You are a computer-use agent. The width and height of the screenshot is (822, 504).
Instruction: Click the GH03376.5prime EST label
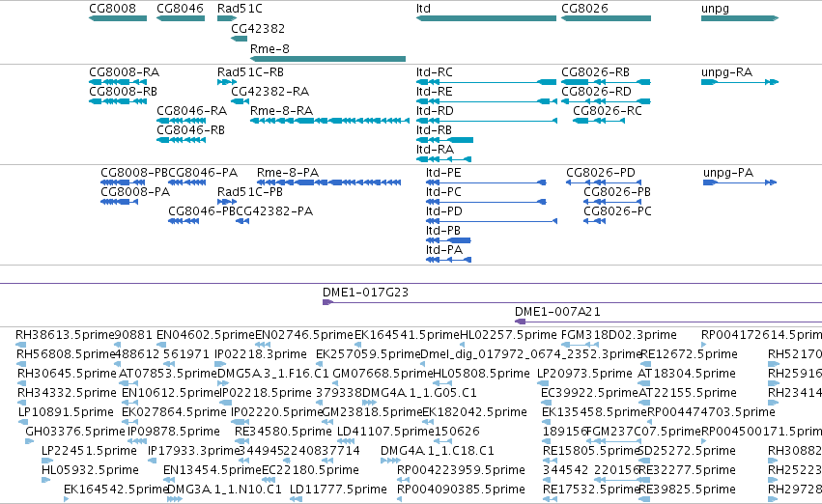click(75, 432)
